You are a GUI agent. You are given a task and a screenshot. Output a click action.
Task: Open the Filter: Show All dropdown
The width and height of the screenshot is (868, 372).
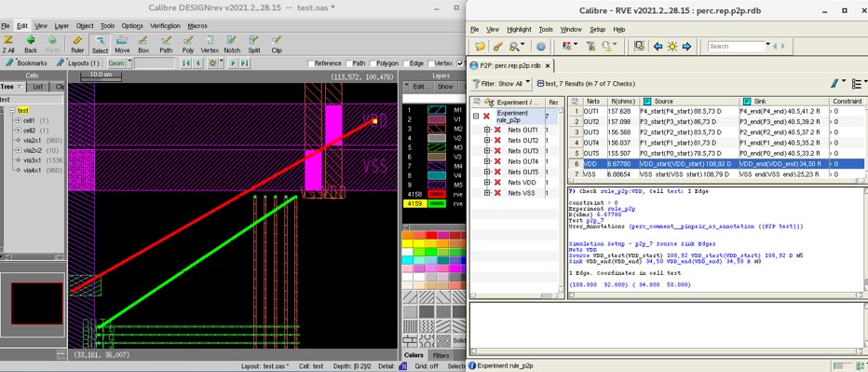502,83
